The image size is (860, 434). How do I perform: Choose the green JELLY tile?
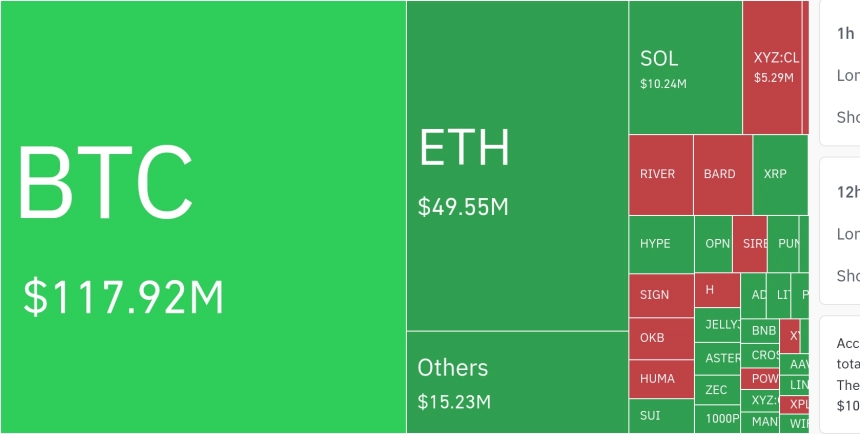pyautogui.click(x=717, y=325)
